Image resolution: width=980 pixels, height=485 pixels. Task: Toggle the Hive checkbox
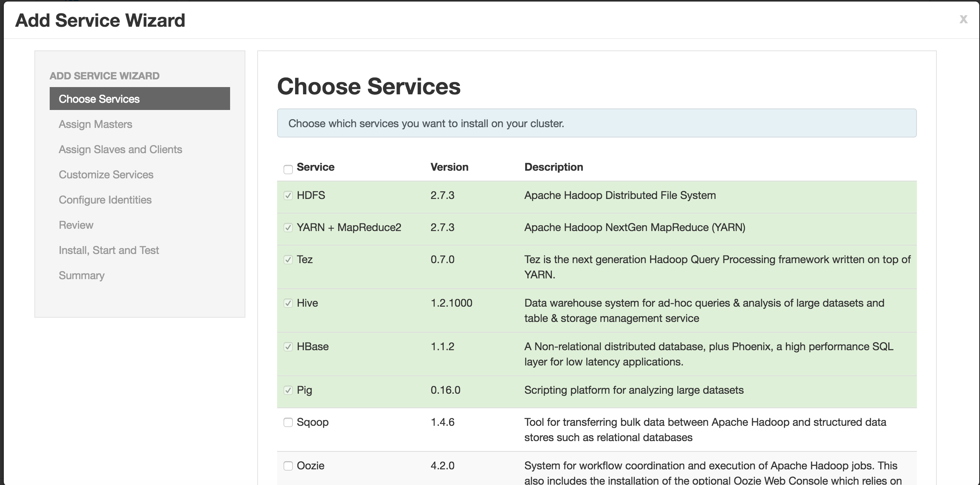click(288, 303)
